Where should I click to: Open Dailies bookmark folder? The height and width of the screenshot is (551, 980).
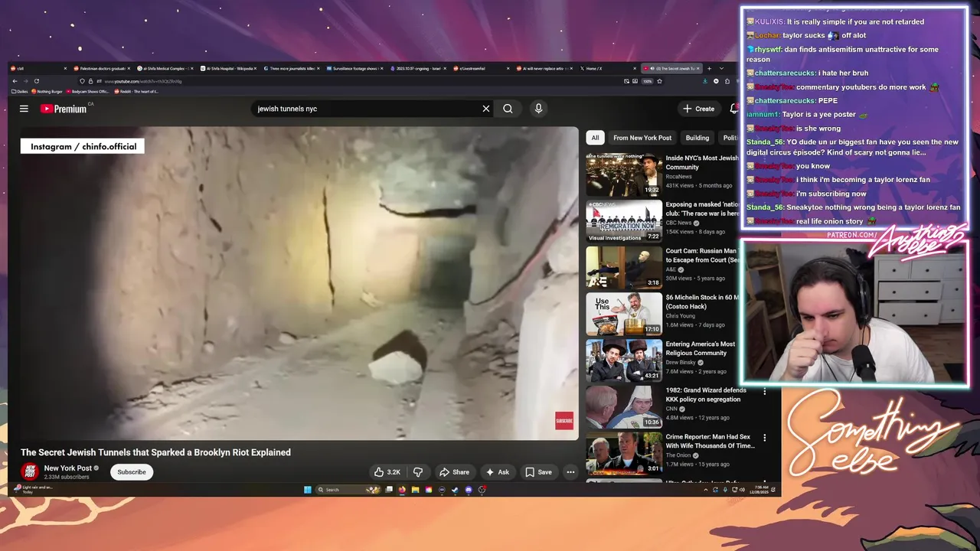coord(19,92)
